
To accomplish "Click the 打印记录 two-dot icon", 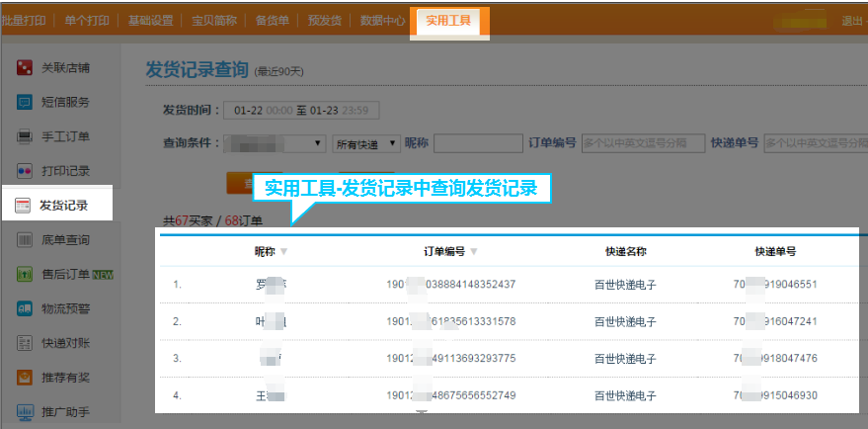I will click(25, 171).
